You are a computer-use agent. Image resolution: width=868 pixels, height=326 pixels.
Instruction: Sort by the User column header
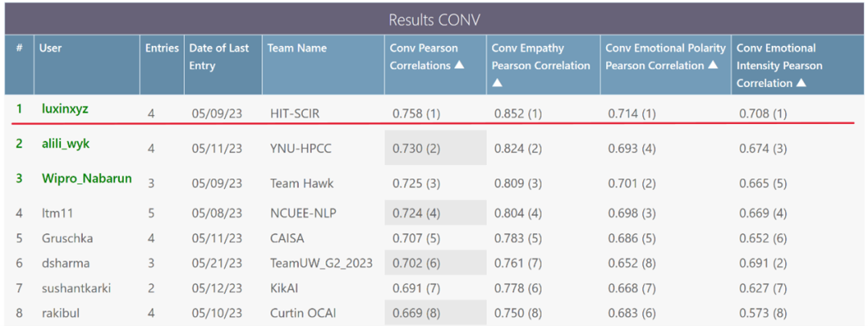pos(51,48)
